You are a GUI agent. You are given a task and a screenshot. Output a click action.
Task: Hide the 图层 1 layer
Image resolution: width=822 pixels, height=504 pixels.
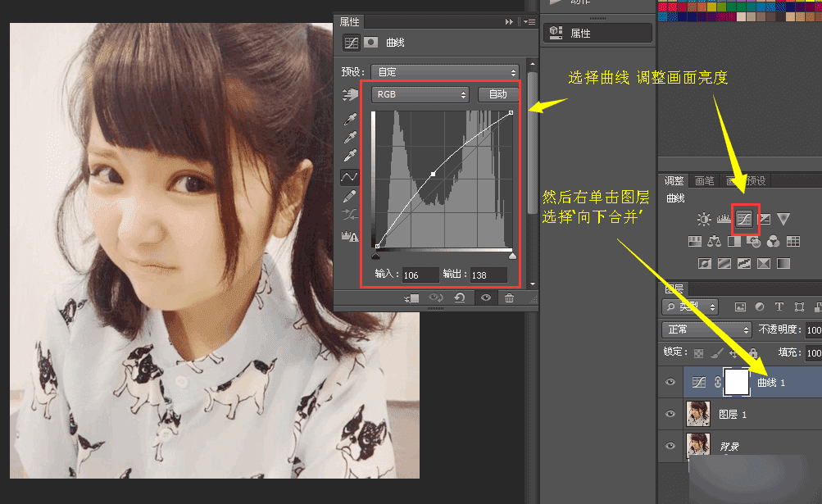point(670,414)
